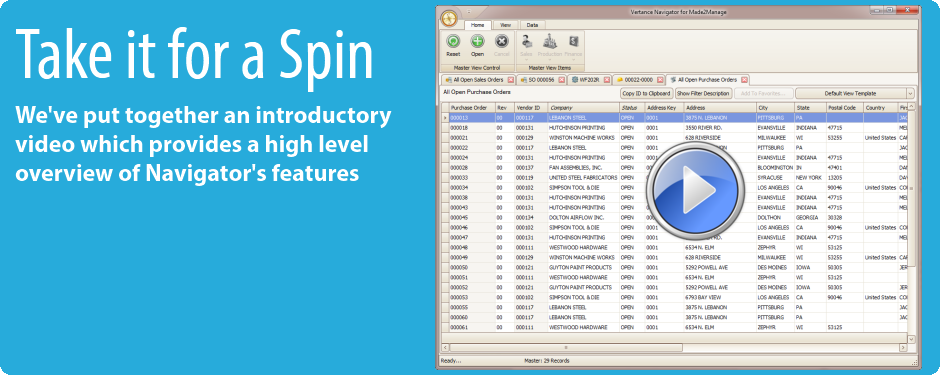Select purchase order 000061 cell

point(472,328)
